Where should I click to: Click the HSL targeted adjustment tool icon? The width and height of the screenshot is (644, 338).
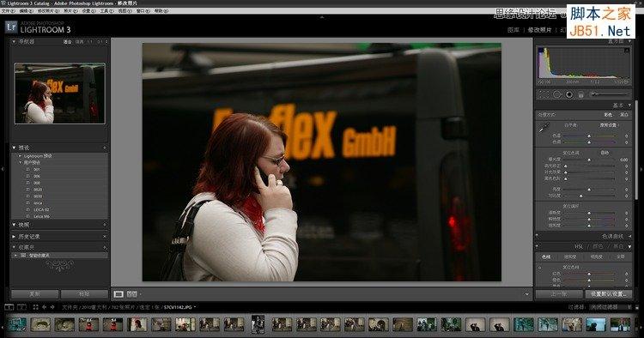(x=540, y=268)
